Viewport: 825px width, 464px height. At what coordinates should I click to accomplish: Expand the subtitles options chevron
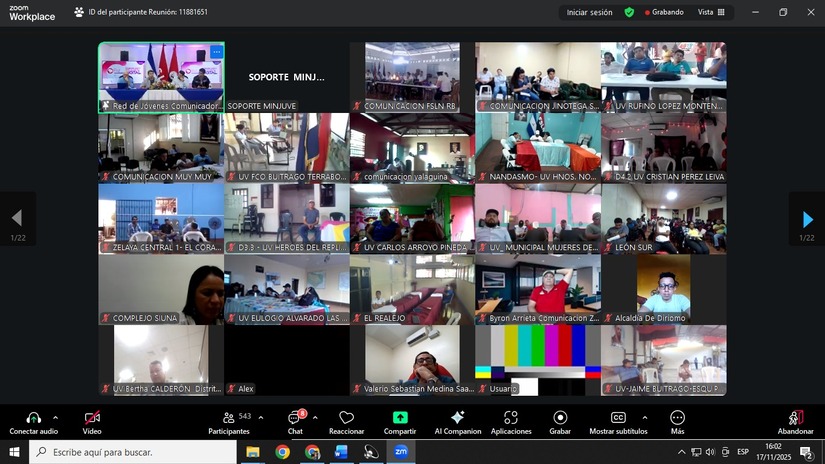tap(644, 417)
